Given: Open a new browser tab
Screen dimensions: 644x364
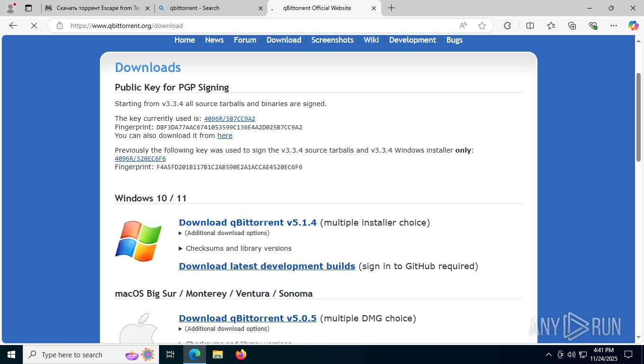Looking at the screenshot, I should click(x=391, y=8).
